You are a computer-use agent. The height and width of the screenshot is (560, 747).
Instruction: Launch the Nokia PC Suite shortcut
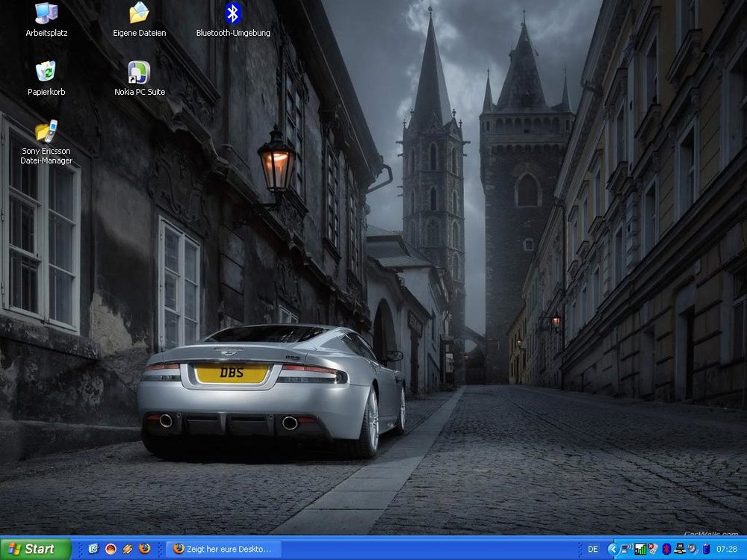click(139, 72)
